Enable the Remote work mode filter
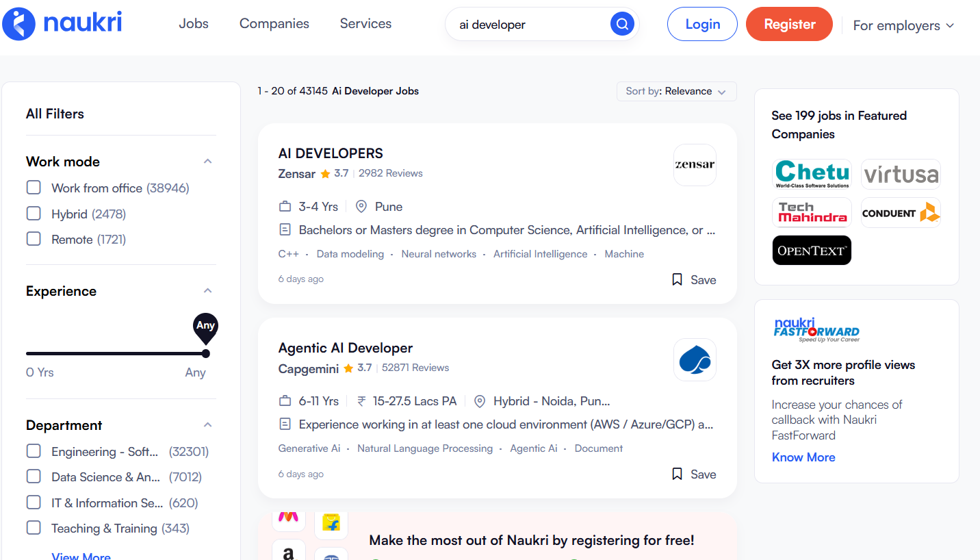Image resolution: width=980 pixels, height=560 pixels. point(33,239)
